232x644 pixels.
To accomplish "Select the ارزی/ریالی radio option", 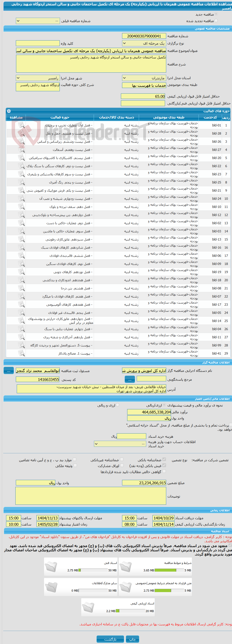I will [164, 405].
